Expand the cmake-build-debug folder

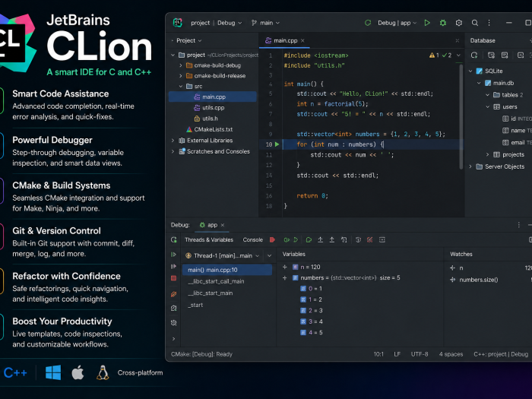(181, 65)
